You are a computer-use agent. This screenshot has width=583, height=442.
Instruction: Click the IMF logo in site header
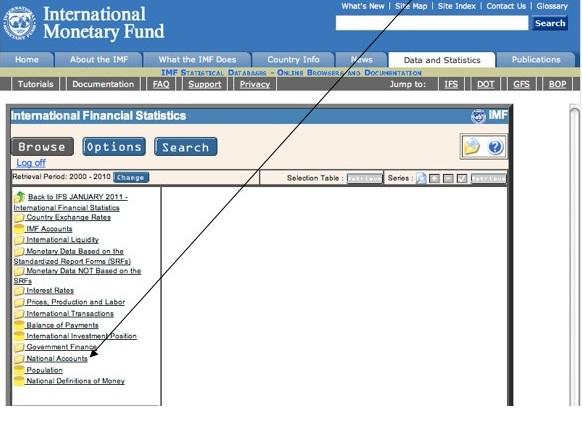[x=19, y=23]
